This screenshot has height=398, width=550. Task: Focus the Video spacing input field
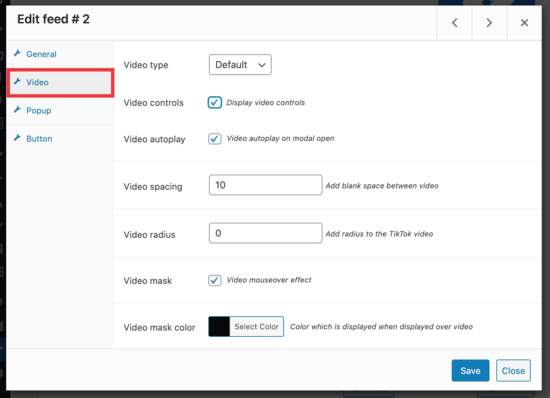266,185
